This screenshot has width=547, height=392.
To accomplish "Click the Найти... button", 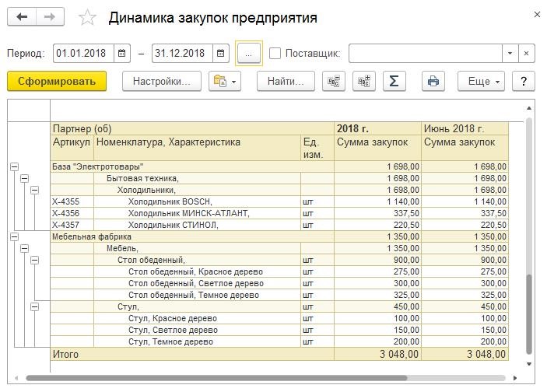I will 286,81.
